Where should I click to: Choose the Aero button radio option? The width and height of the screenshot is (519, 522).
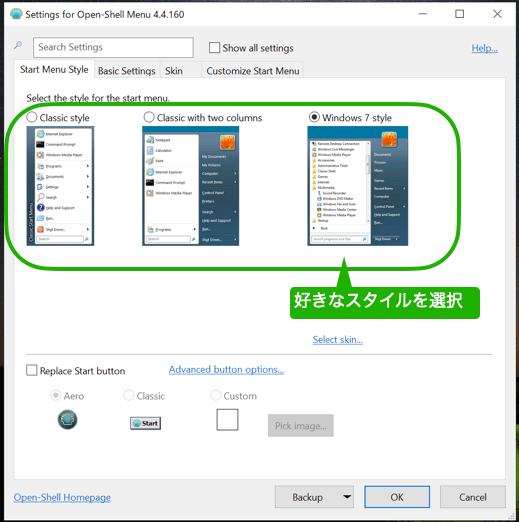(x=55, y=395)
